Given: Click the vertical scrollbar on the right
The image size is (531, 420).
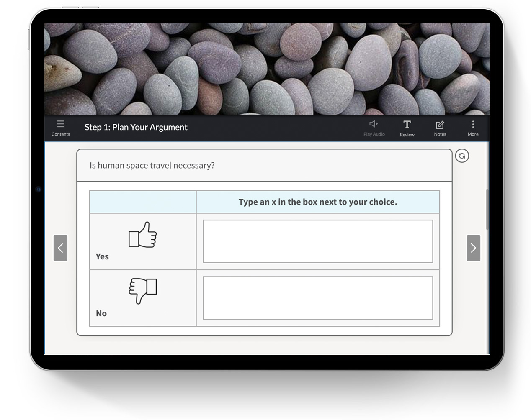Looking at the screenshot, I should tap(487, 209).
